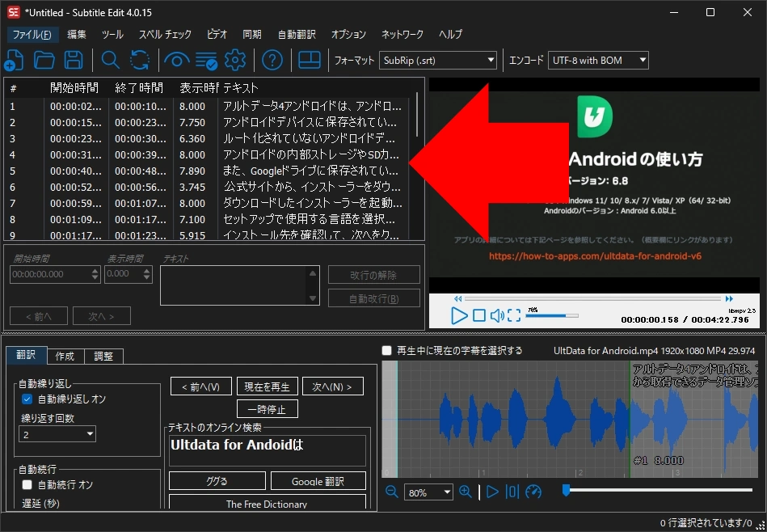This screenshot has width=767, height=532.
Task: Open the ツール menu
Action: [x=112, y=34]
